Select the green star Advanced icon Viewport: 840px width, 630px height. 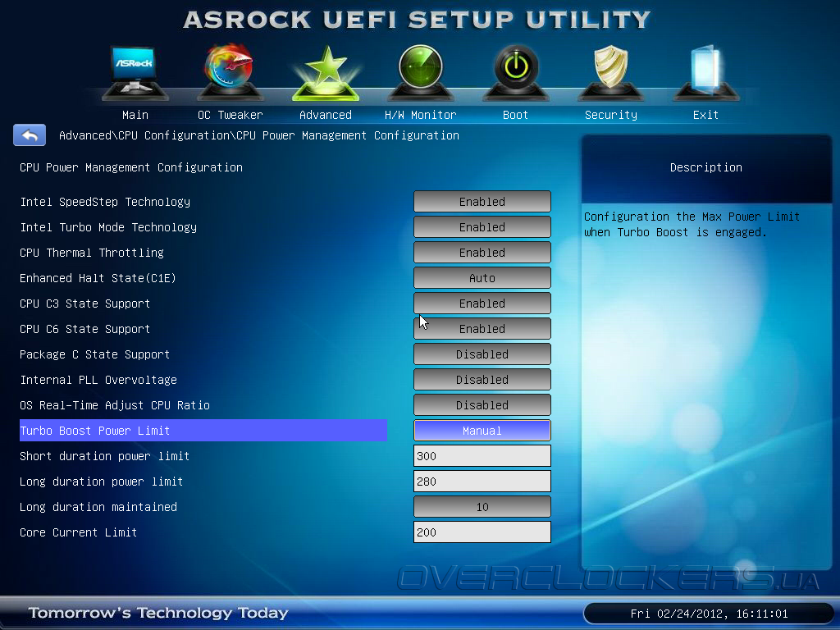(325, 73)
